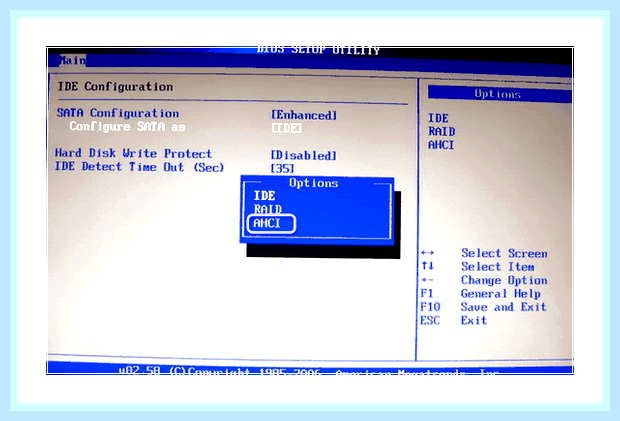Choose IDE in the Options popup

[264, 196]
